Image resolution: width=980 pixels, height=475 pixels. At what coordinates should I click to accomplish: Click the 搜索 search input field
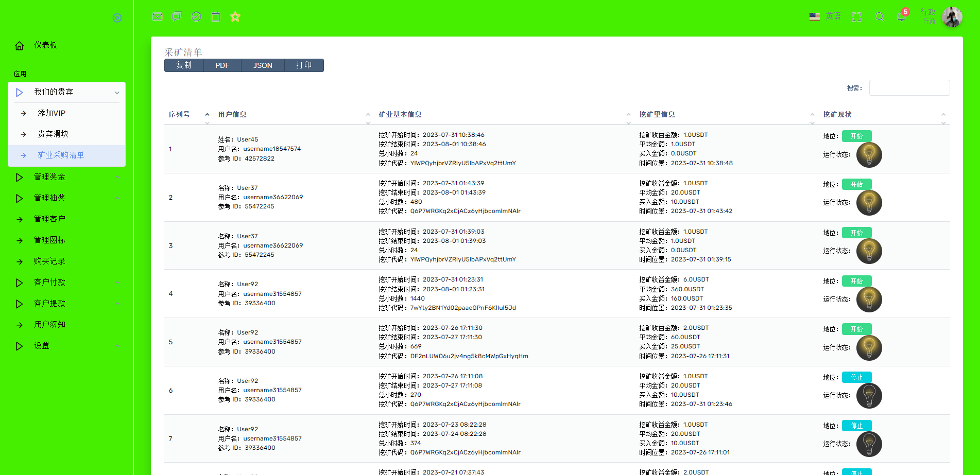(909, 88)
